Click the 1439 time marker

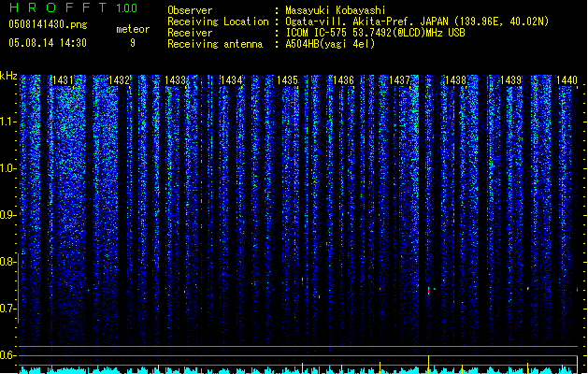tap(511, 80)
